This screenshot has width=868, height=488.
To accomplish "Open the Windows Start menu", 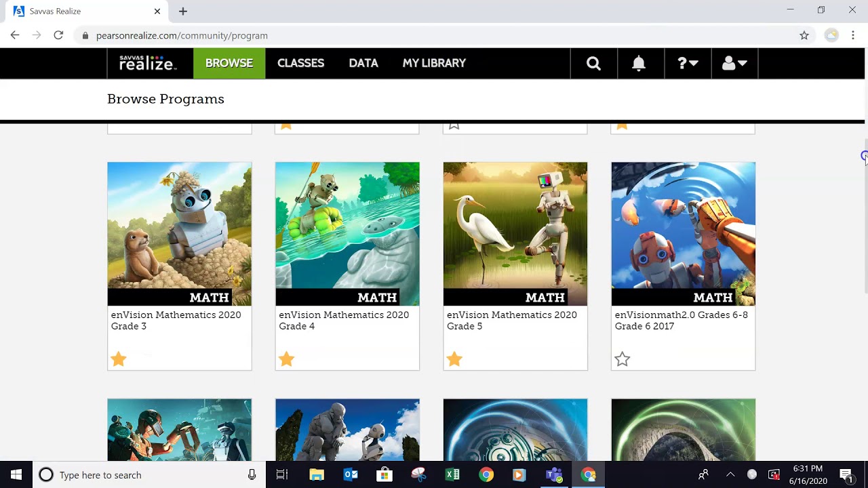I will pyautogui.click(x=16, y=474).
